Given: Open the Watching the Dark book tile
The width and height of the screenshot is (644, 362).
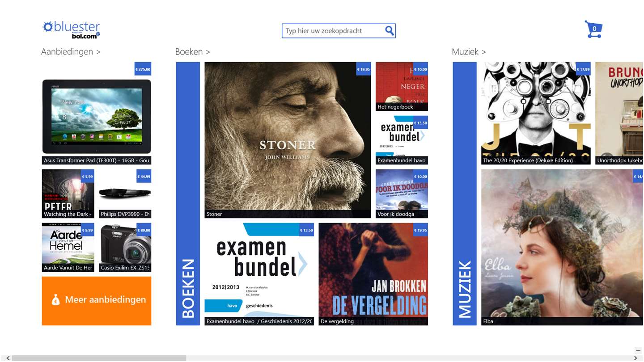Looking at the screenshot, I should click(x=68, y=194).
